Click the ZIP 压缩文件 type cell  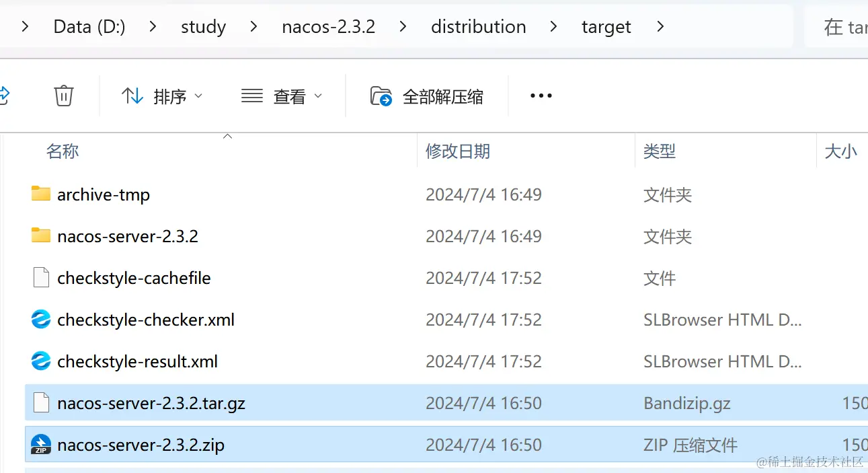[691, 445]
